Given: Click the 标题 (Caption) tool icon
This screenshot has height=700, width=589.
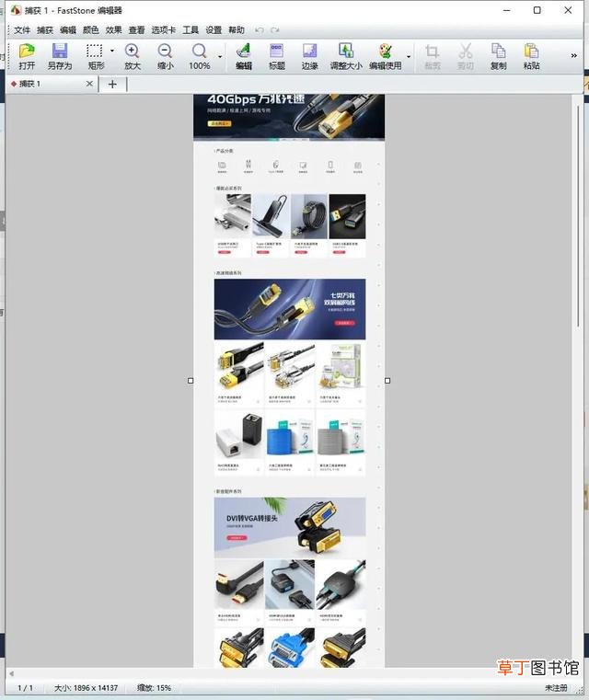Looking at the screenshot, I should click(277, 56).
